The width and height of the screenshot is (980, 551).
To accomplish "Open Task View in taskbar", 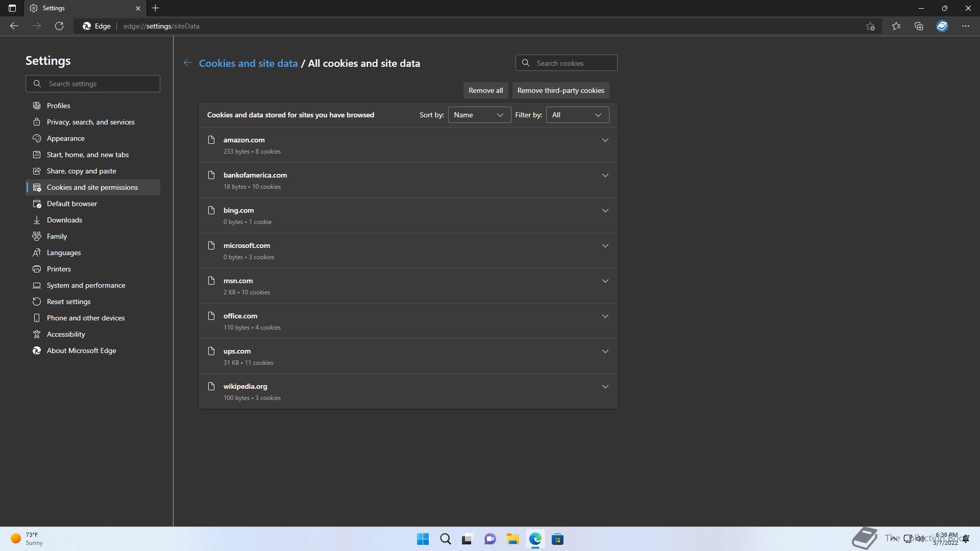I will click(x=468, y=539).
